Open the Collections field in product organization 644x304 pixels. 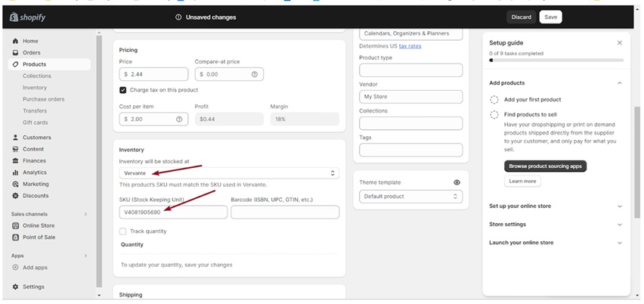coord(410,123)
